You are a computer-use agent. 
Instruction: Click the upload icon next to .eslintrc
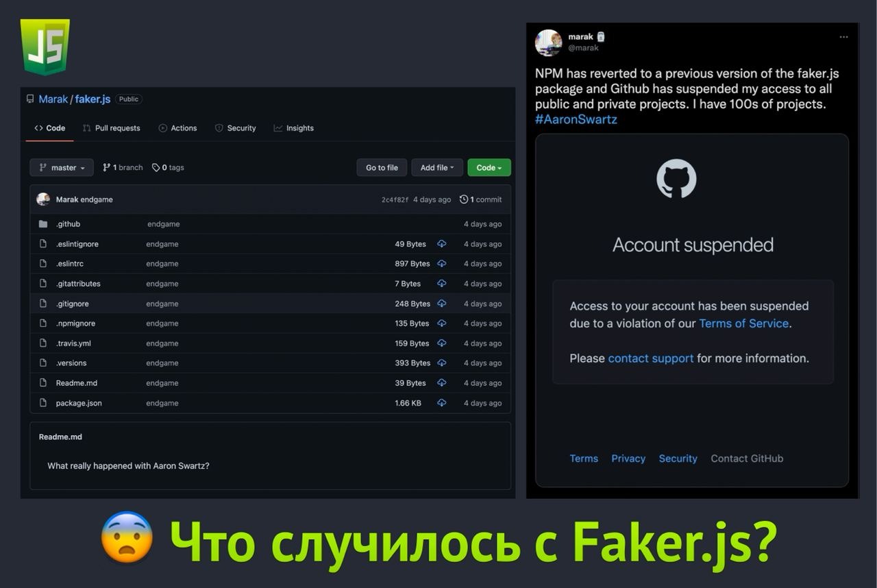click(442, 264)
